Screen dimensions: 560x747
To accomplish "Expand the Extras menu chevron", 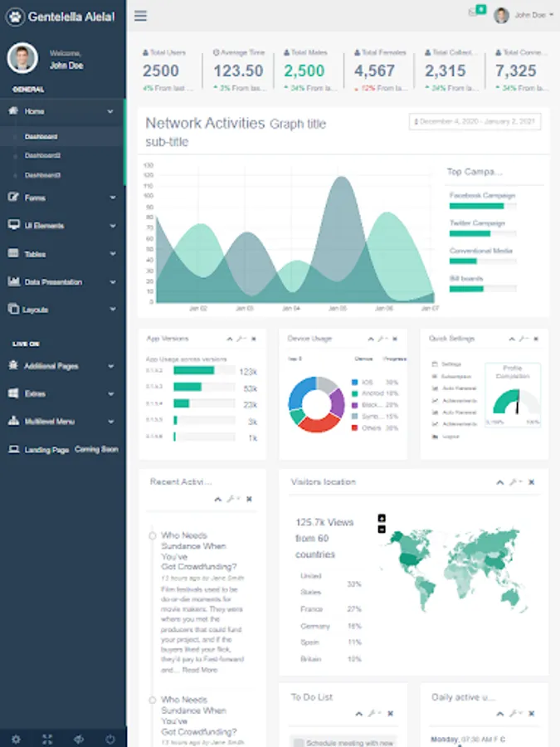I will point(111,394).
